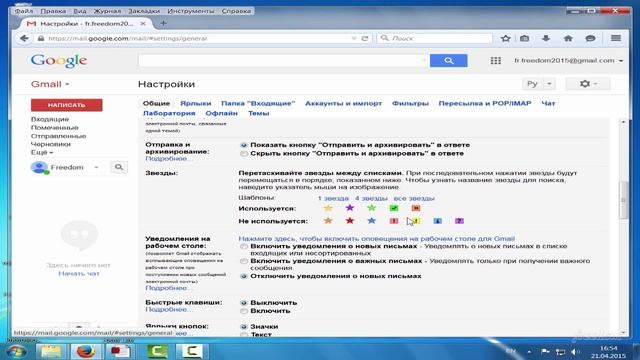The height and width of the screenshot is (360, 640).
Task: Open the Закладки menu in Firefox
Action: (x=144, y=11)
